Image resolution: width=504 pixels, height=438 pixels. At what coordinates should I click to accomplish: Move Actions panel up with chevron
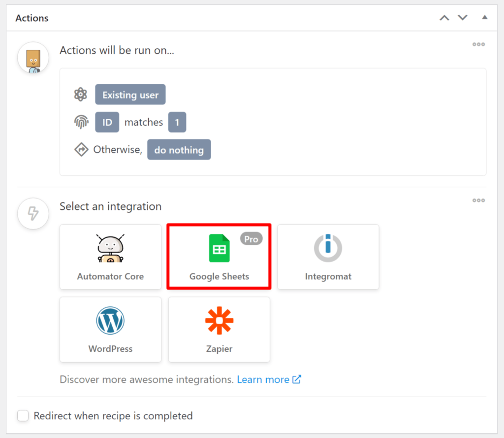click(x=444, y=18)
